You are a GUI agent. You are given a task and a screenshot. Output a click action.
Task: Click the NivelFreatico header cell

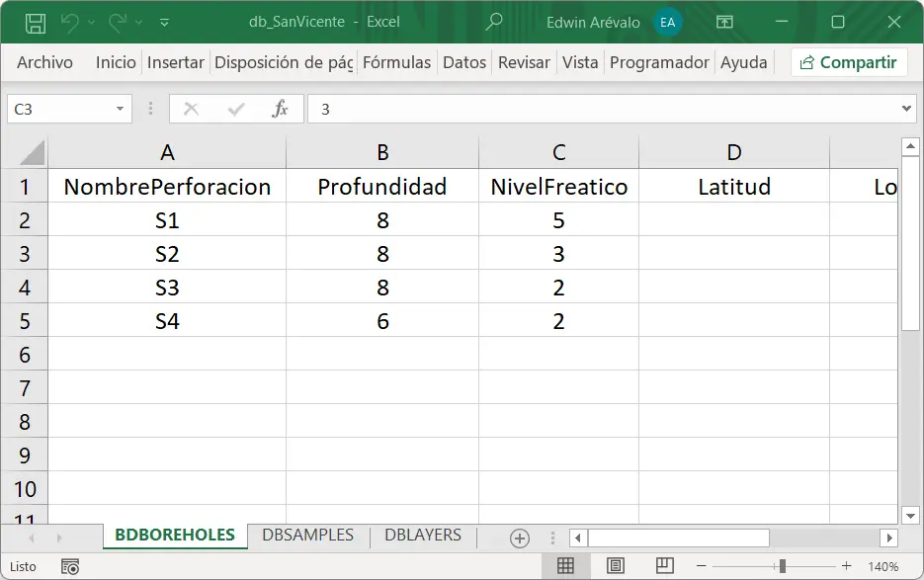[x=558, y=187]
